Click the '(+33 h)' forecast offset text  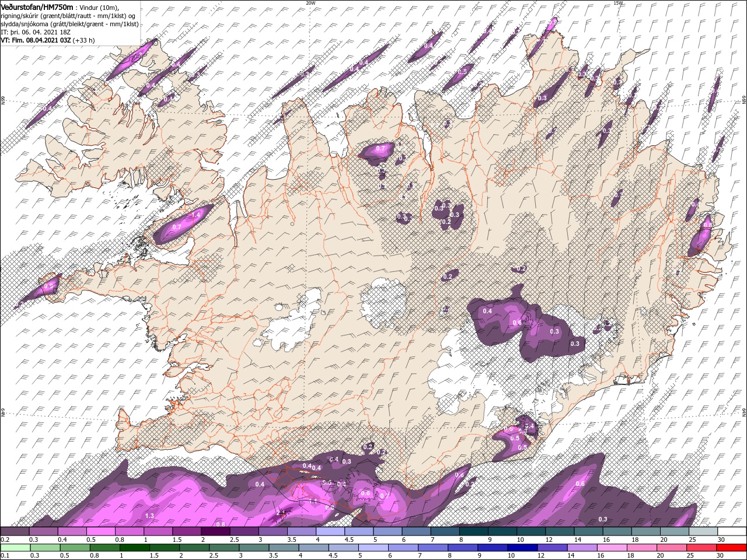point(83,41)
